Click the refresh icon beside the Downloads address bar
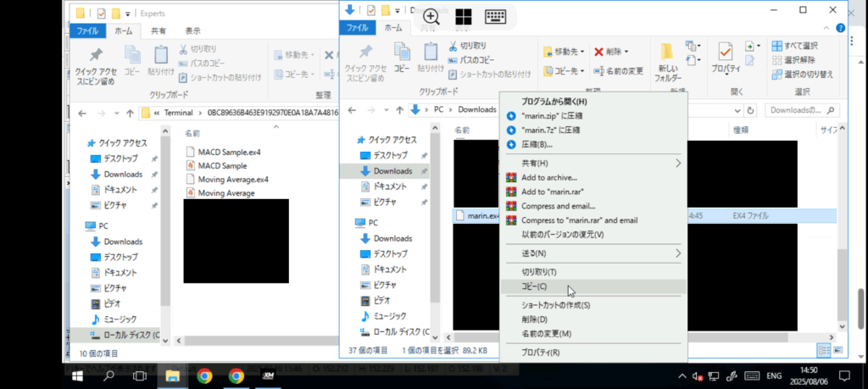 click(751, 110)
